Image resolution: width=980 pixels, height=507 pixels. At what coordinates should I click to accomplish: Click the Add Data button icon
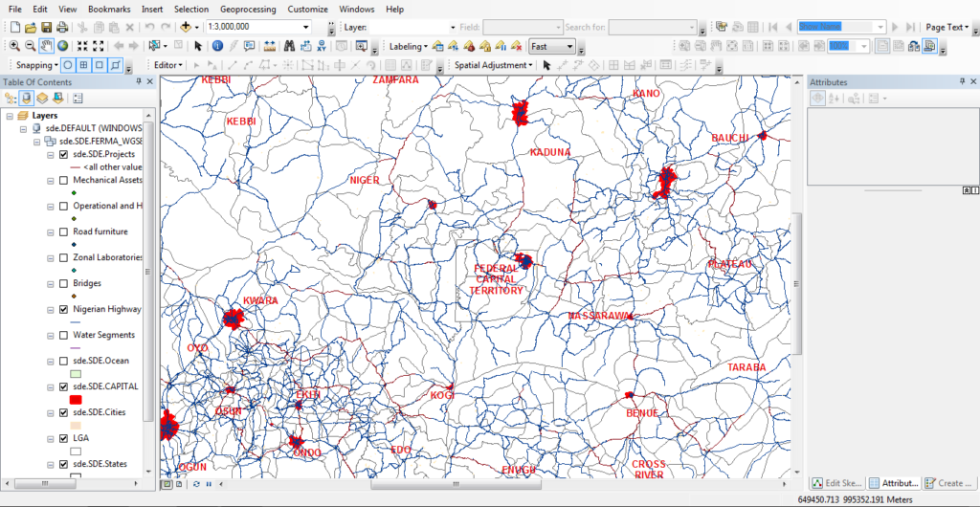pos(186,27)
